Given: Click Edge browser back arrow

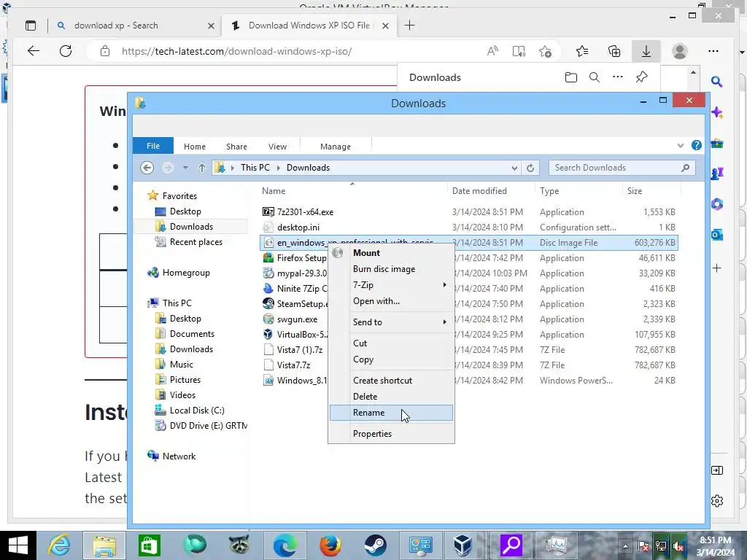Looking at the screenshot, I should [x=34, y=51].
